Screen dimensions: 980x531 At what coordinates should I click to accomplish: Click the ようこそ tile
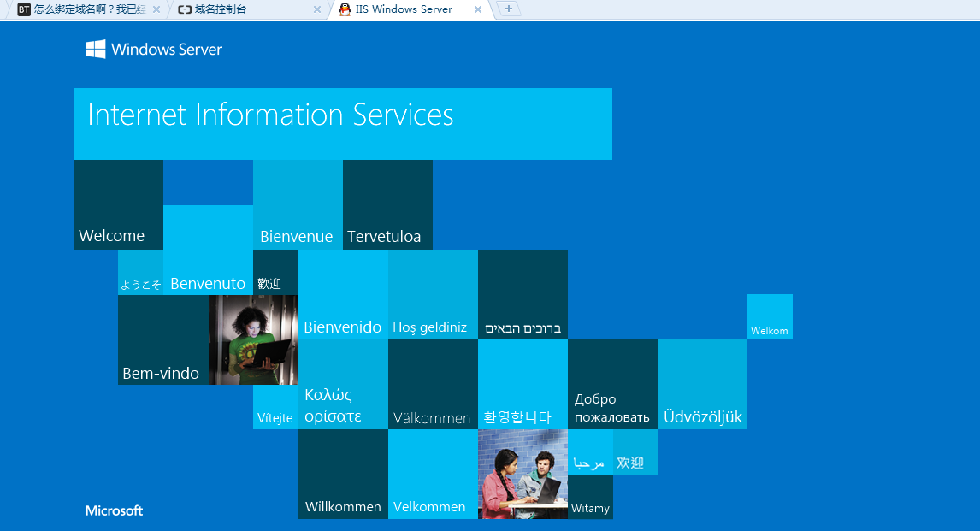(140, 273)
